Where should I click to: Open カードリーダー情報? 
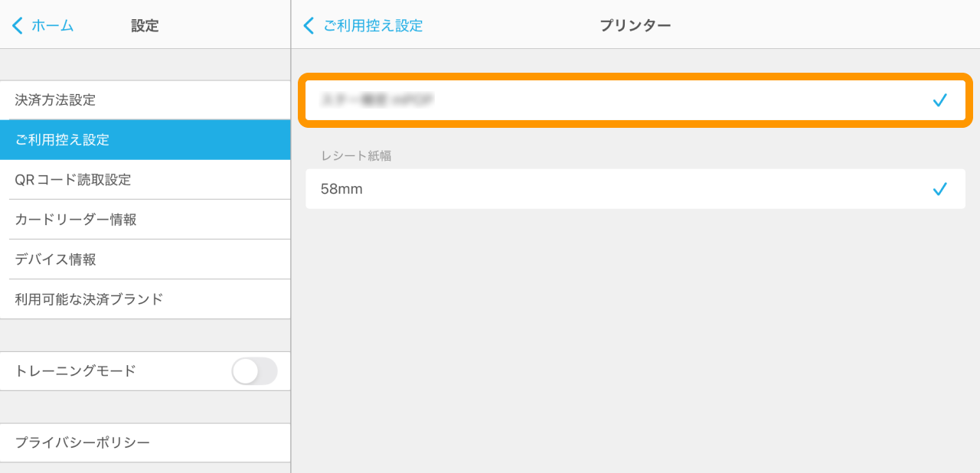[145, 220]
